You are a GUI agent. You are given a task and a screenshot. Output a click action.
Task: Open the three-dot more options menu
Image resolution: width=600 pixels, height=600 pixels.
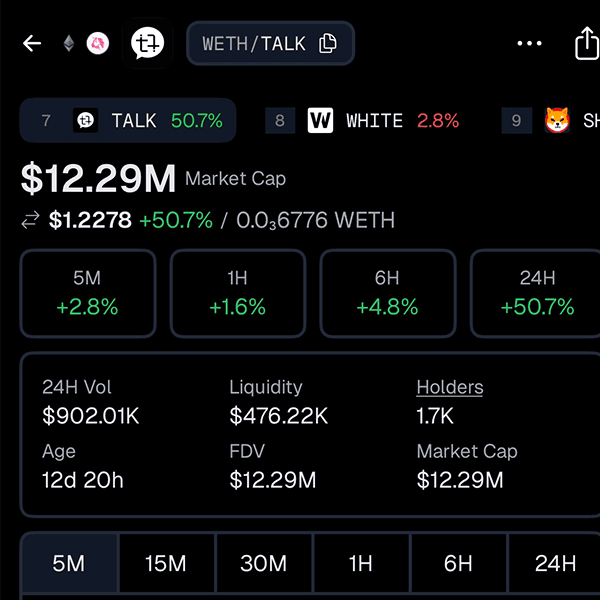(529, 43)
